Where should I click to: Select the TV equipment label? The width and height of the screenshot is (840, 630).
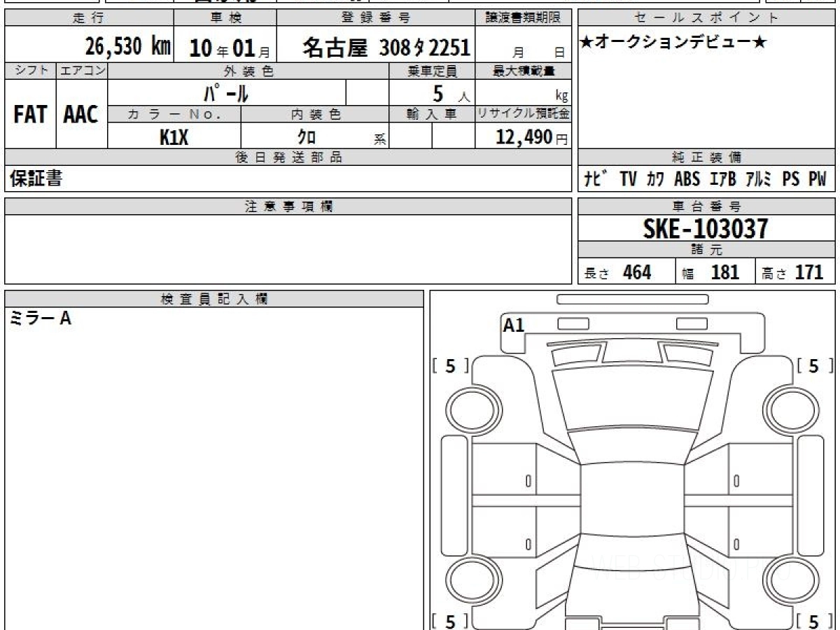pyautogui.click(x=628, y=179)
